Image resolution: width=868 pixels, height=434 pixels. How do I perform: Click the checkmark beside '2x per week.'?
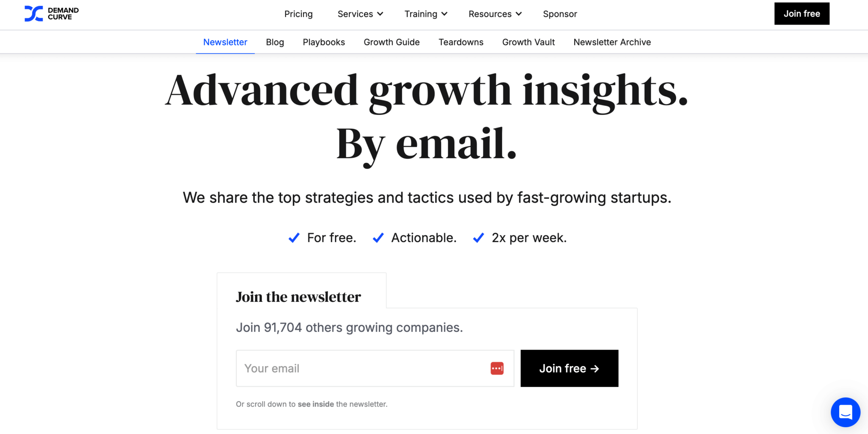(x=478, y=237)
